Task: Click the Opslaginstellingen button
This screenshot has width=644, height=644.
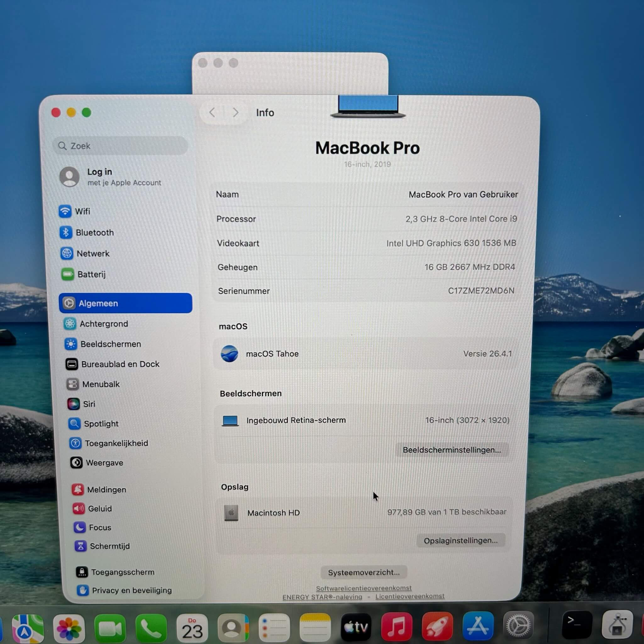Action: tap(460, 540)
